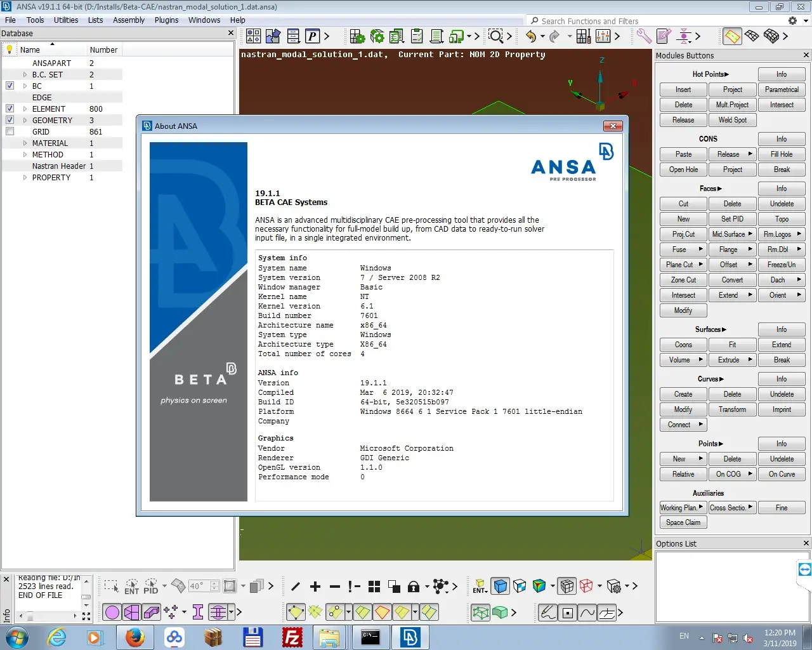Select the ENT pick selection icon
812x650 pixels.
(x=131, y=587)
